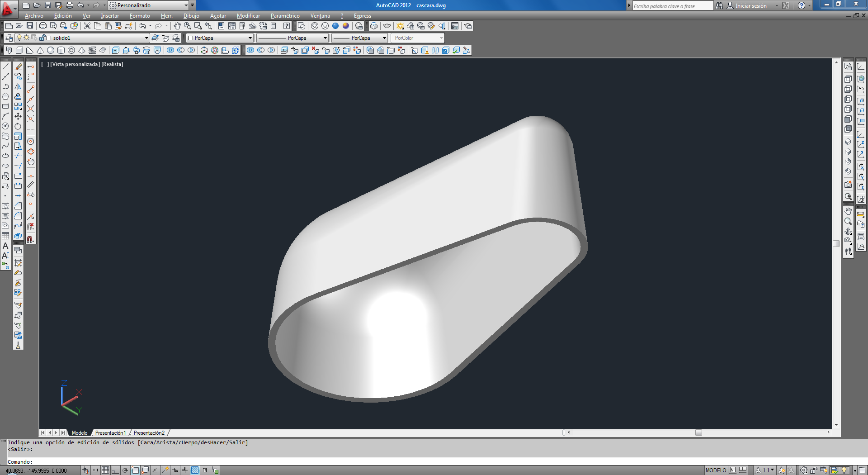Click the Render teapot icon

coord(387,26)
